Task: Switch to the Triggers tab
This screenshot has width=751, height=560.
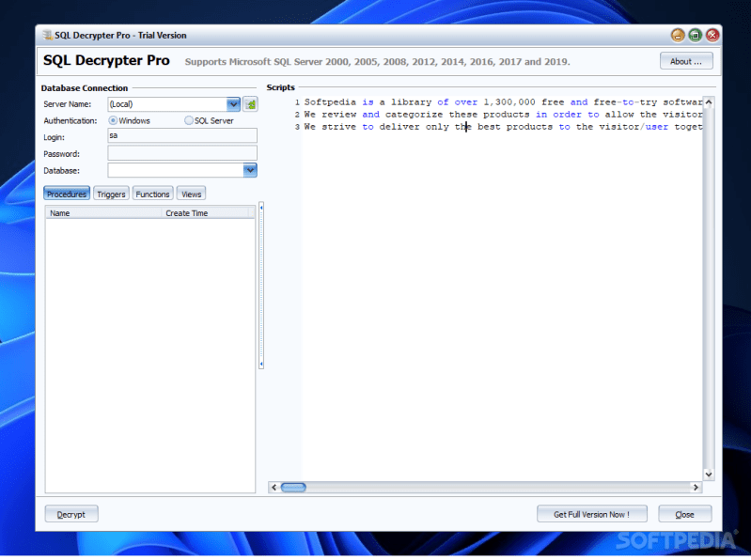Action: coord(111,194)
